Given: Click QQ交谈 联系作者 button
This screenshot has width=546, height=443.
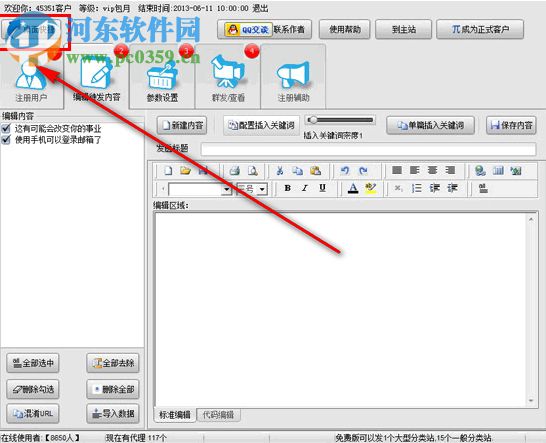Looking at the screenshot, I should (265, 29).
